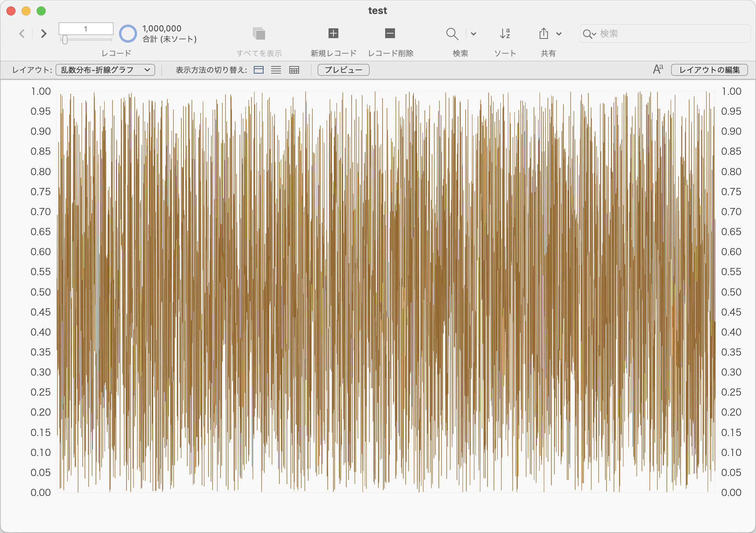Go to next record arrow
This screenshot has height=533, width=756.
pyautogui.click(x=44, y=34)
